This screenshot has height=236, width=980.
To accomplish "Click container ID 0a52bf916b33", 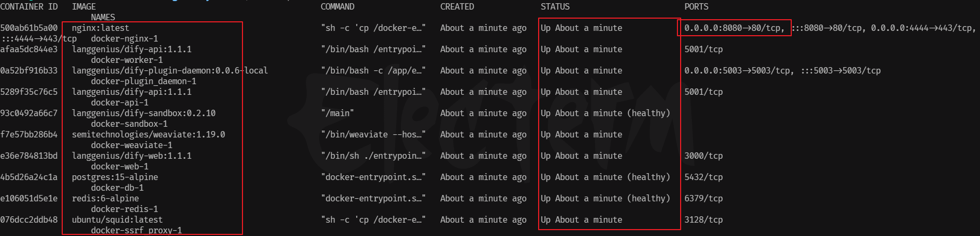I will [29, 71].
